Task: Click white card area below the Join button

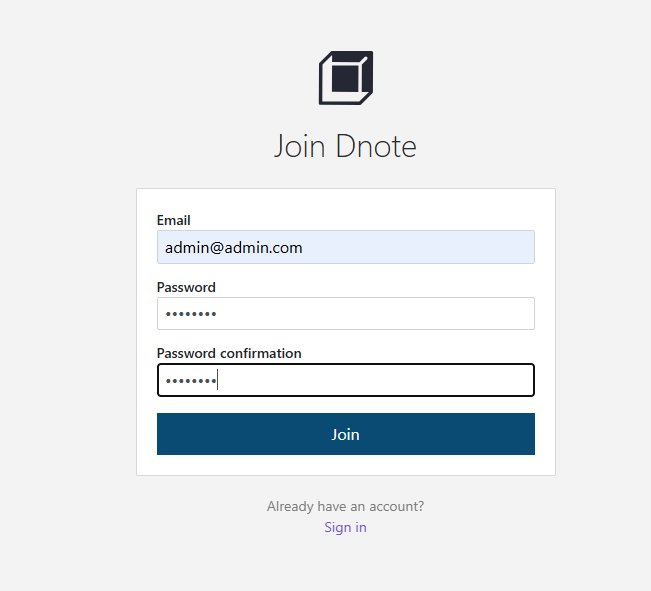Action: [345, 465]
